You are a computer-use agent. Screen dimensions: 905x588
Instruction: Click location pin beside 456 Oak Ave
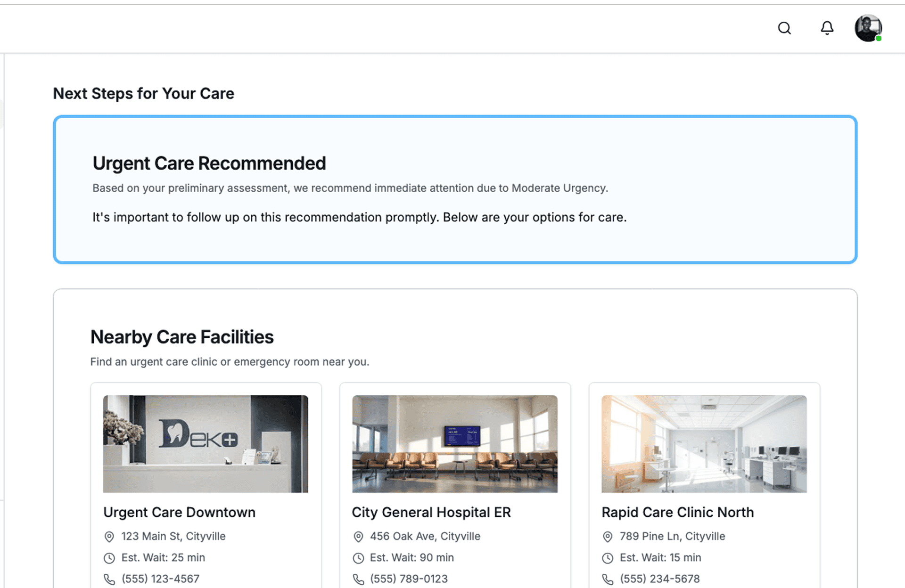point(358,537)
